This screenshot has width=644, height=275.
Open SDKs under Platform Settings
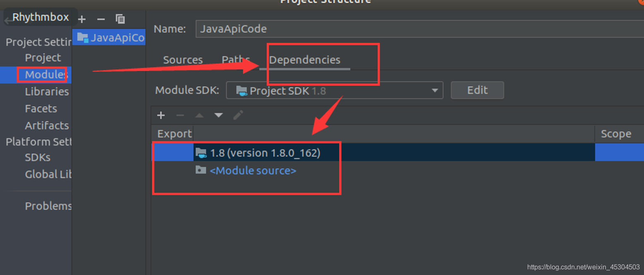pyautogui.click(x=38, y=158)
